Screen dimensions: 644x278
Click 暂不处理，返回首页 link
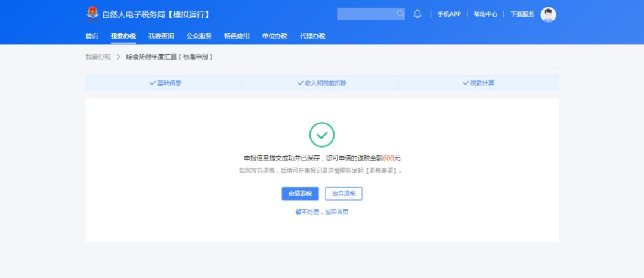point(322,212)
